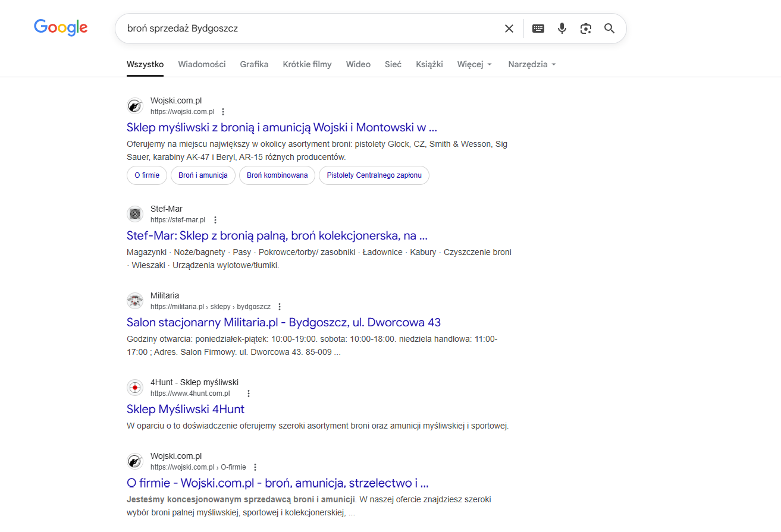Click the magnifying glass search button
The width and height of the screenshot is (781, 532).
609,29
